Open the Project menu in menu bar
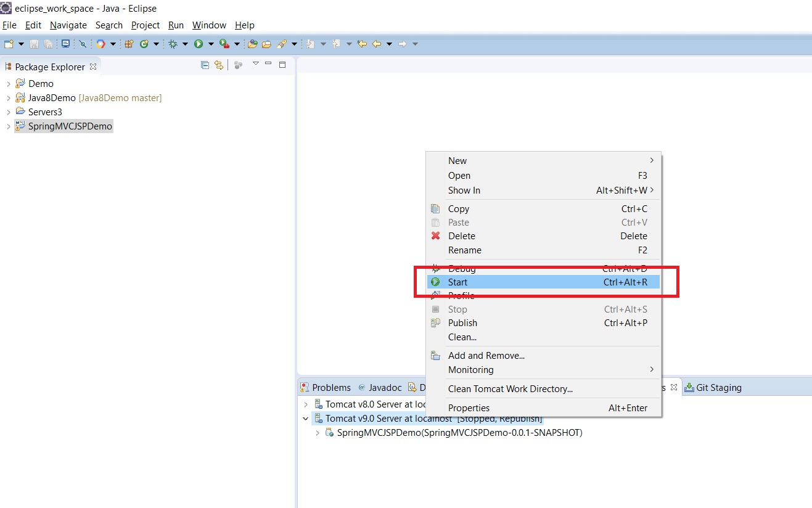This screenshot has height=508, width=812. click(x=146, y=25)
